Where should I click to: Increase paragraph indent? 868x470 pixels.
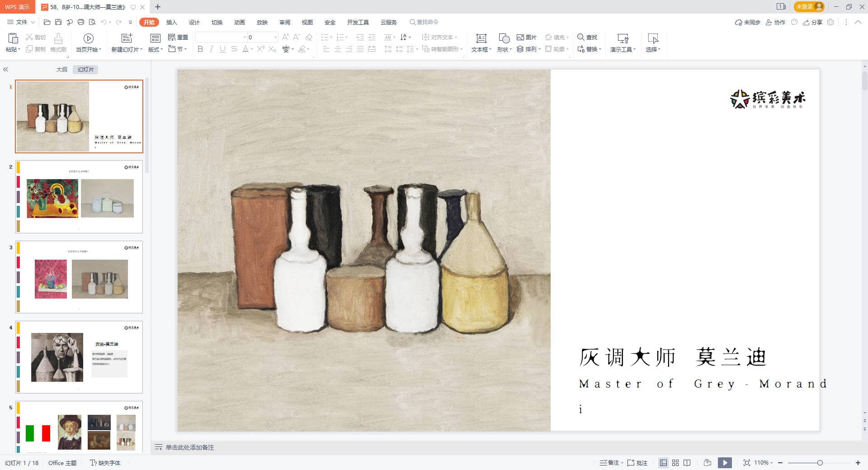[x=372, y=37]
